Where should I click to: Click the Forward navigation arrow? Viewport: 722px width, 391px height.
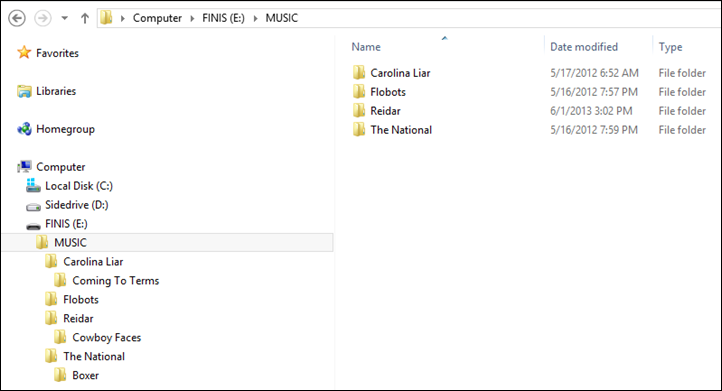click(43, 18)
